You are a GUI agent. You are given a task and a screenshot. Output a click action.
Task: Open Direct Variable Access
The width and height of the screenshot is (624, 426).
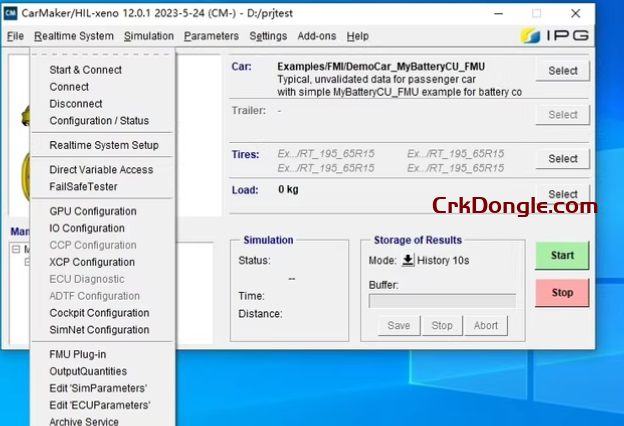tap(103, 170)
